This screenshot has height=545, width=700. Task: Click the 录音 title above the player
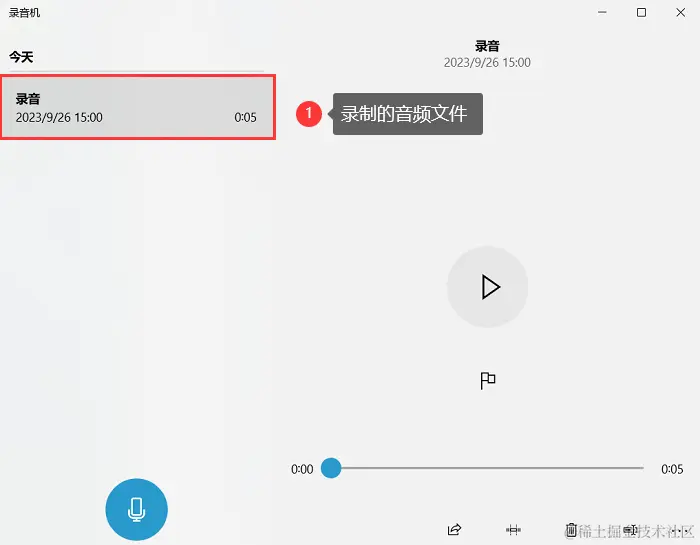click(x=487, y=46)
